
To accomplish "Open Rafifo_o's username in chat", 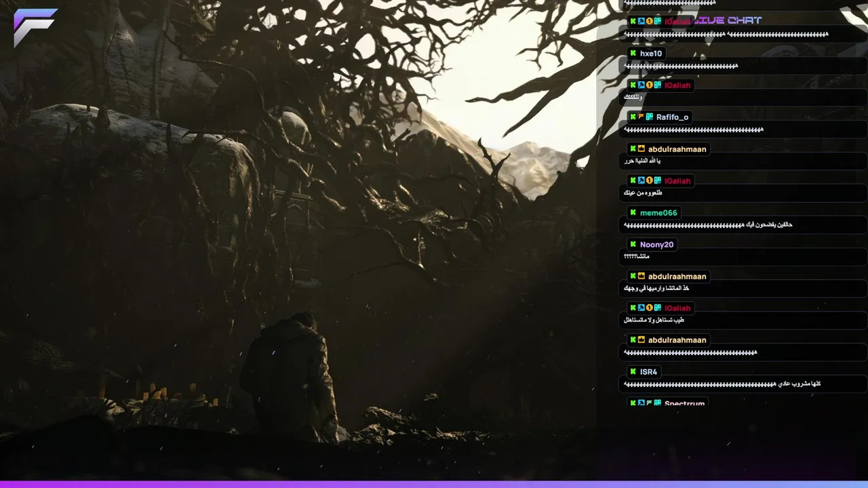I will tap(672, 117).
